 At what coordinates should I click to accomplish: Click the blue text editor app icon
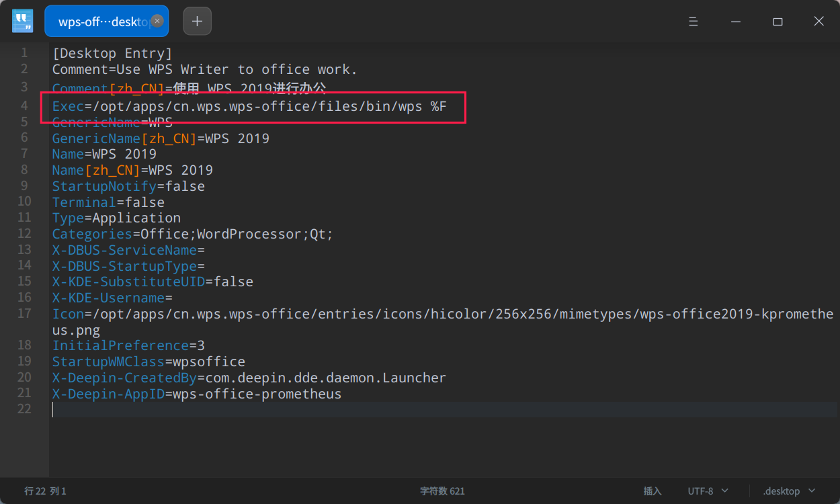(x=22, y=21)
